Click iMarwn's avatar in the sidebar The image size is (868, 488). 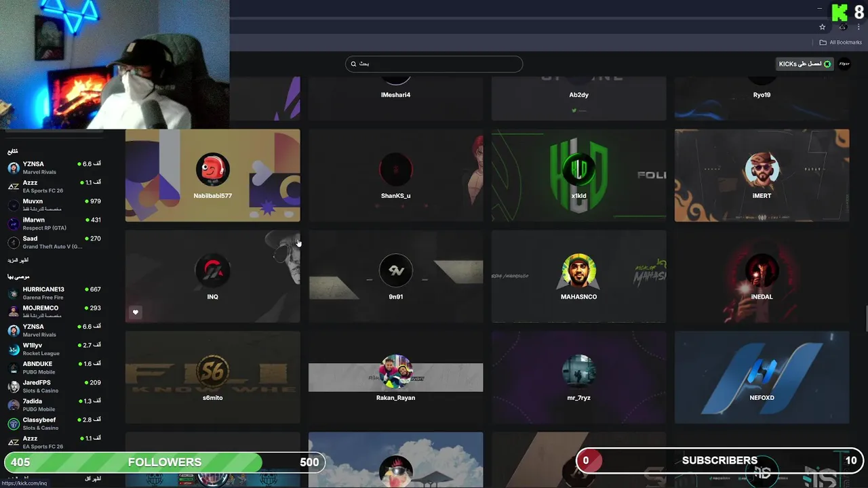click(x=14, y=224)
